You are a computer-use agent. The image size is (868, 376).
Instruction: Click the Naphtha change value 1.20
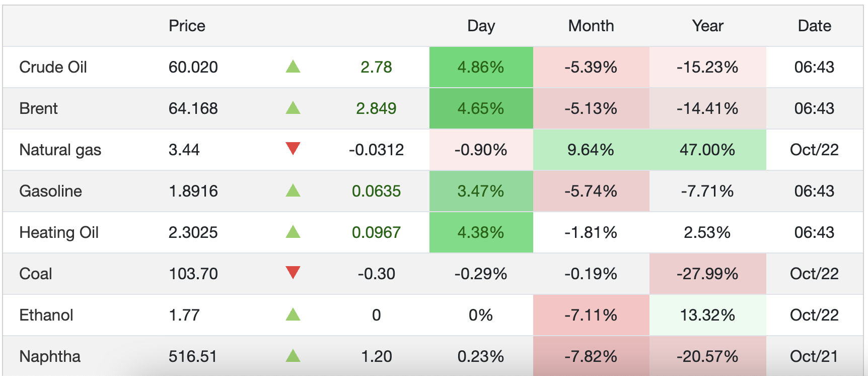tap(376, 356)
